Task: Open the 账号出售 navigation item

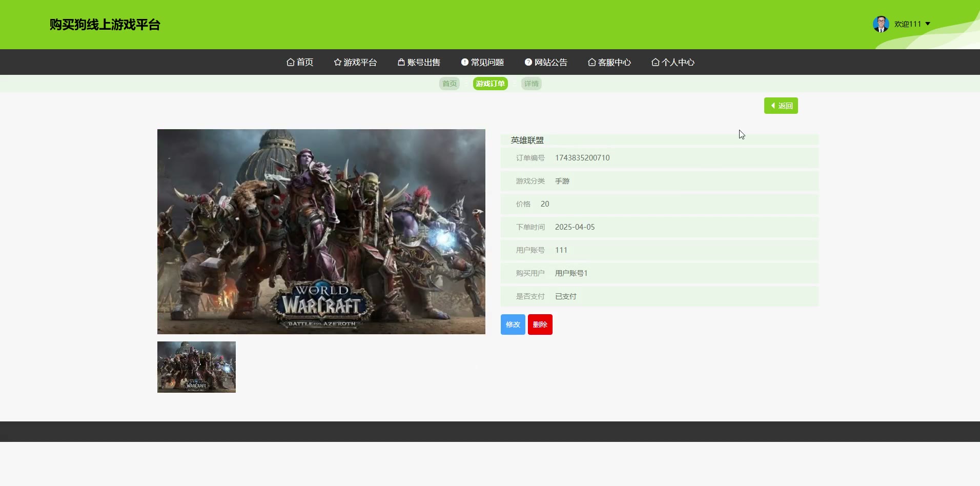Action: 419,62
